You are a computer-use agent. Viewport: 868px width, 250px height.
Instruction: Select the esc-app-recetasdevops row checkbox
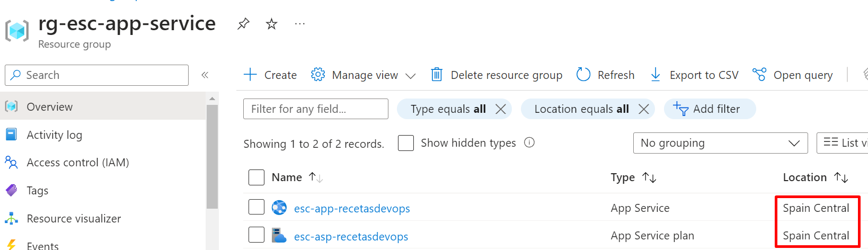click(256, 207)
